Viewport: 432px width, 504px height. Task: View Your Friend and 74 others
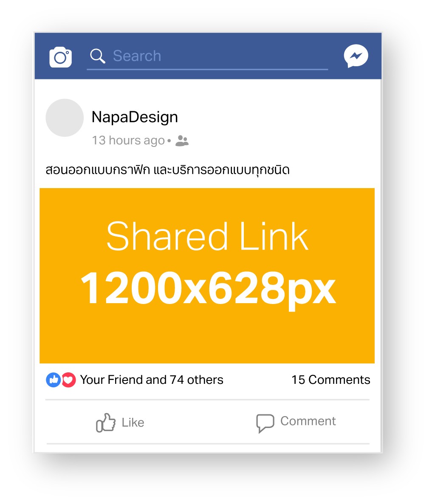pos(152,380)
